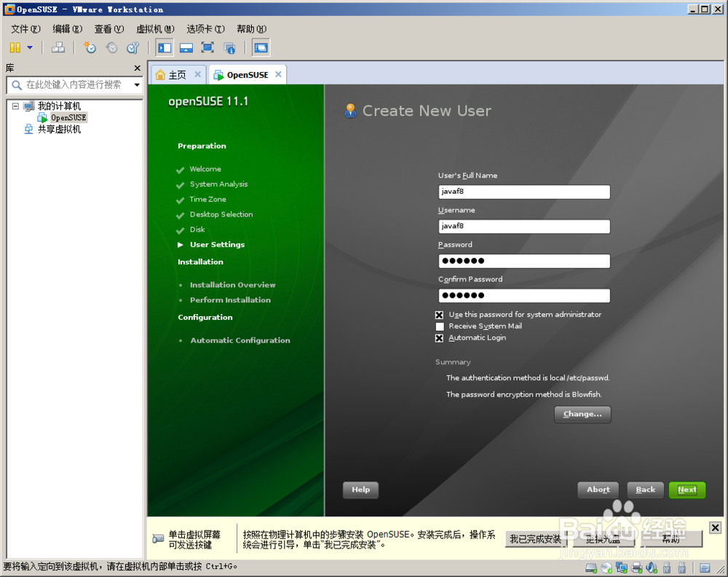Image resolution: width=728 pixels, height=577 pixels.
Task: Enter full screen mode
Action: click(207, 47)
